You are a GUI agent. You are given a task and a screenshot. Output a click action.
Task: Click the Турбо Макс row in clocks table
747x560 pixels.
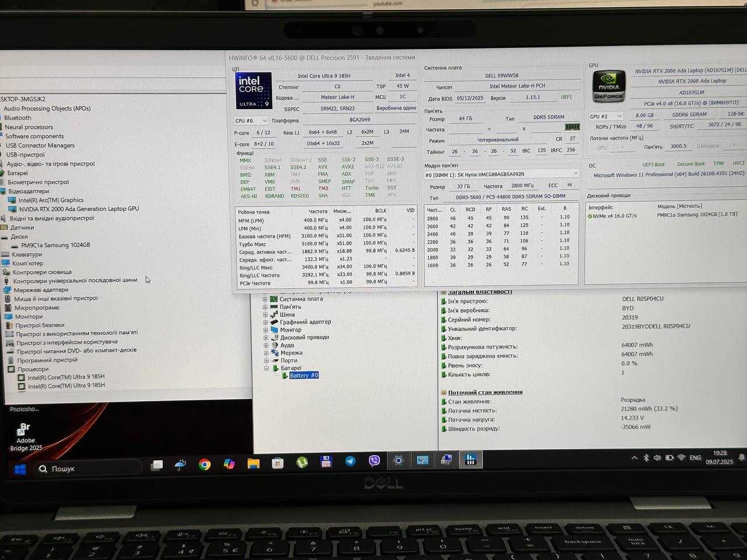[x=326, y=244]
